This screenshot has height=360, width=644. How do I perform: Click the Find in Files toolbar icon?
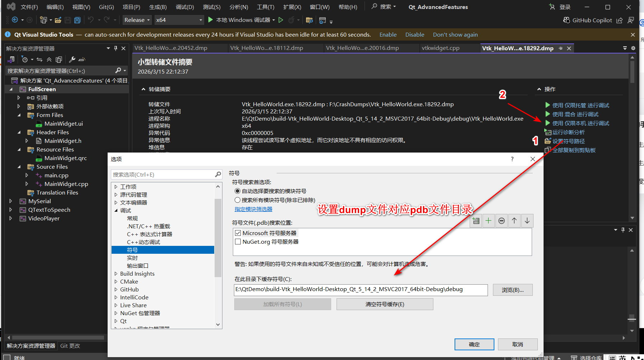pos(309,20)
